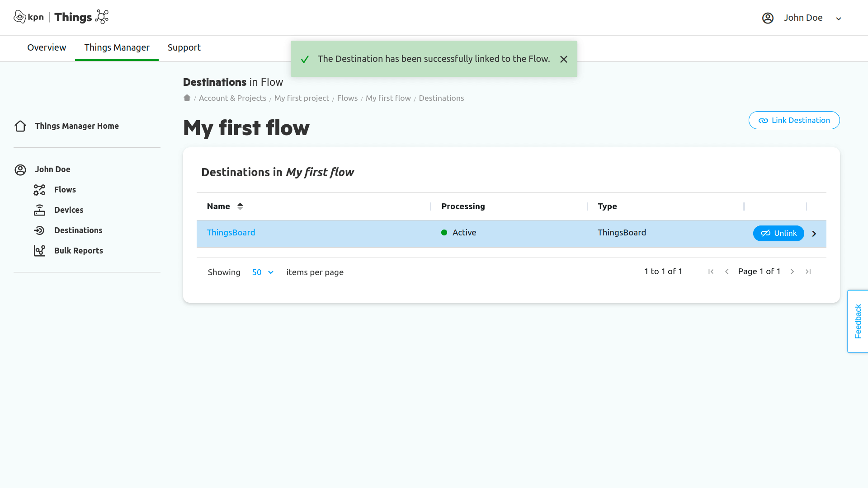
Task: Change items per page dropdown
Action: [263, 272]
